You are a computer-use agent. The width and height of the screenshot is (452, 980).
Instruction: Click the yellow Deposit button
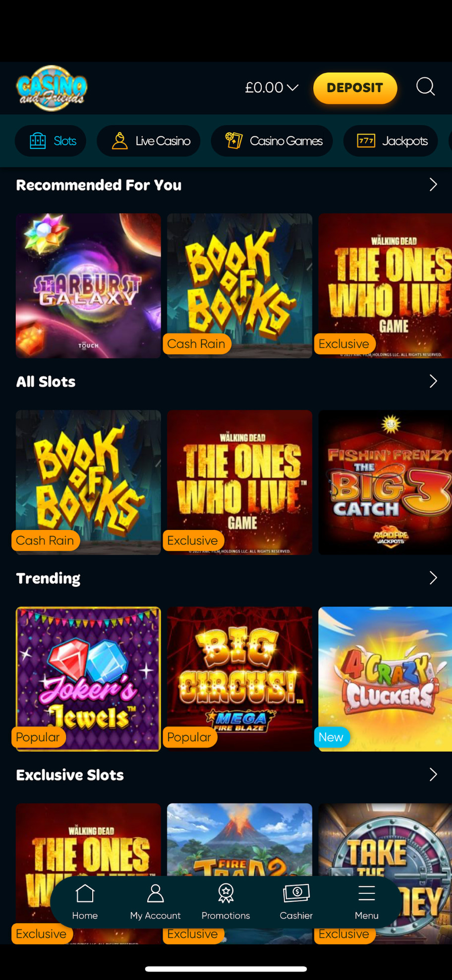pos(355,88)
